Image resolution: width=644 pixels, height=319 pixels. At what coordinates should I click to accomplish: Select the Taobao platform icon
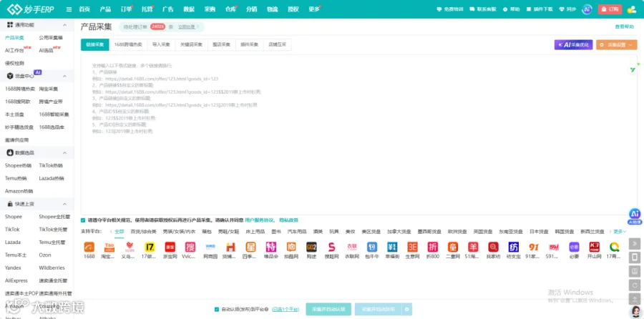click(x=109, y=247)
